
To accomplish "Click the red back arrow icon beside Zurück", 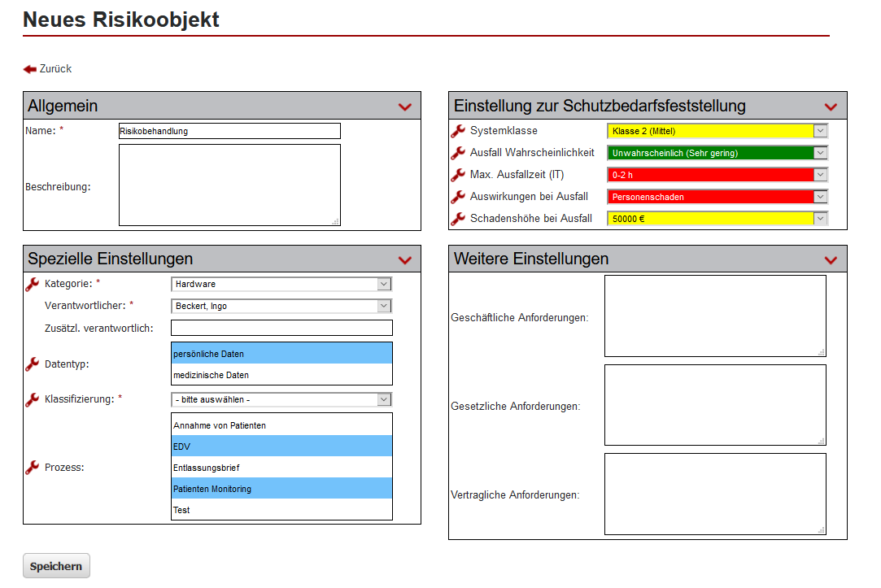I will 29,68.
